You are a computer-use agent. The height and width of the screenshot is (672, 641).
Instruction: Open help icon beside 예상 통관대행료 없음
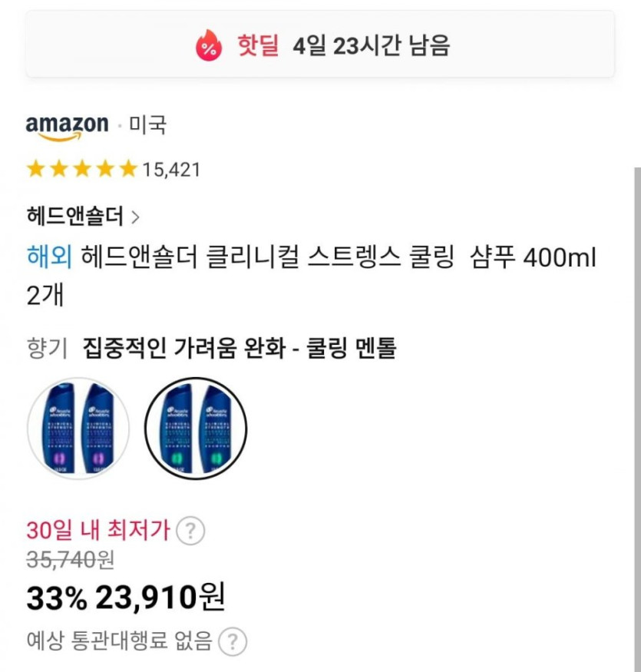pos(233,640)
